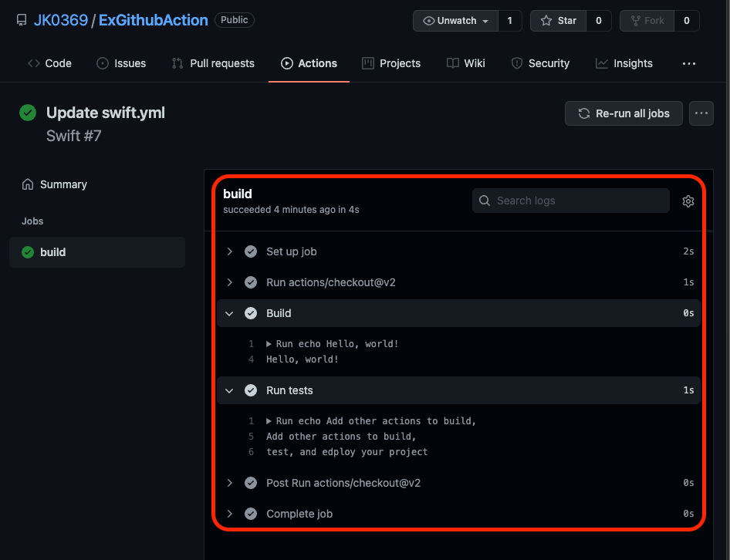This screenshot has width=730, height=560.
Task: Open the Issues tab
Action: click(121, 63)
